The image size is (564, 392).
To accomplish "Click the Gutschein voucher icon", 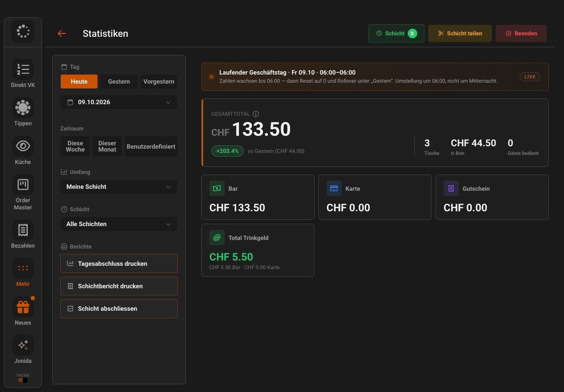I will [x=451, y=188].
